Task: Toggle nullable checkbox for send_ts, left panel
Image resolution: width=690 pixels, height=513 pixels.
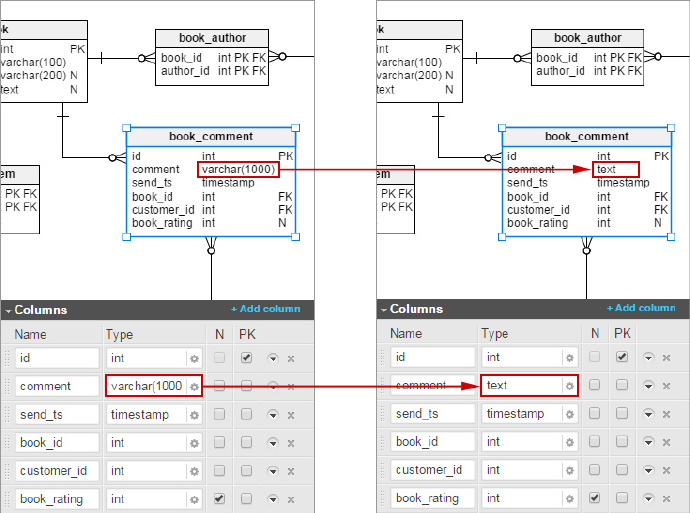Action: tap(219, 414)
